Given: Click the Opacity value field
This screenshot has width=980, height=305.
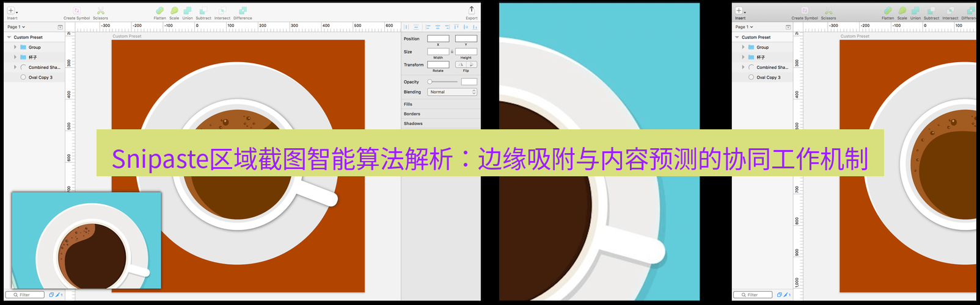Looking at the screenshot, I should [x=469, y=82].
